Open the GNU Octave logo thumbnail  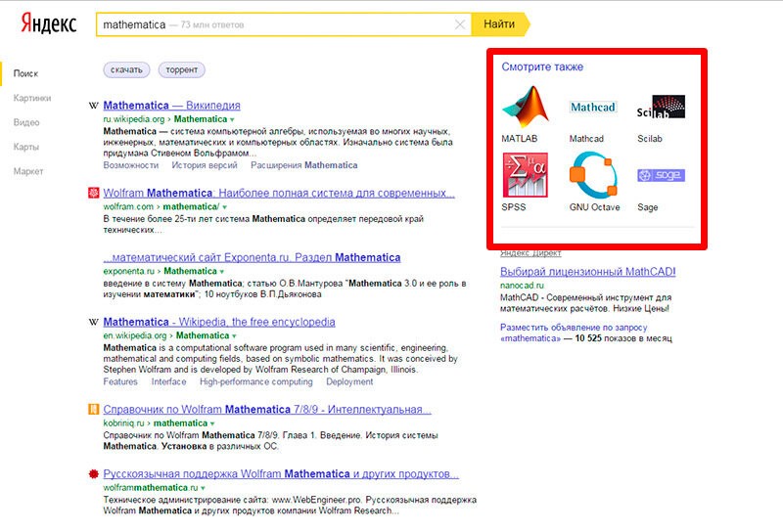[x=593, y=175]
